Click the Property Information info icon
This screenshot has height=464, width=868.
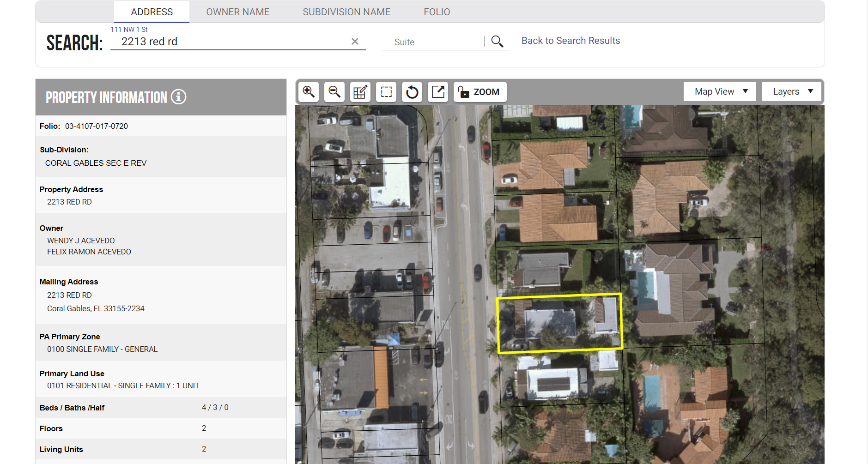(x=179, y=97)
